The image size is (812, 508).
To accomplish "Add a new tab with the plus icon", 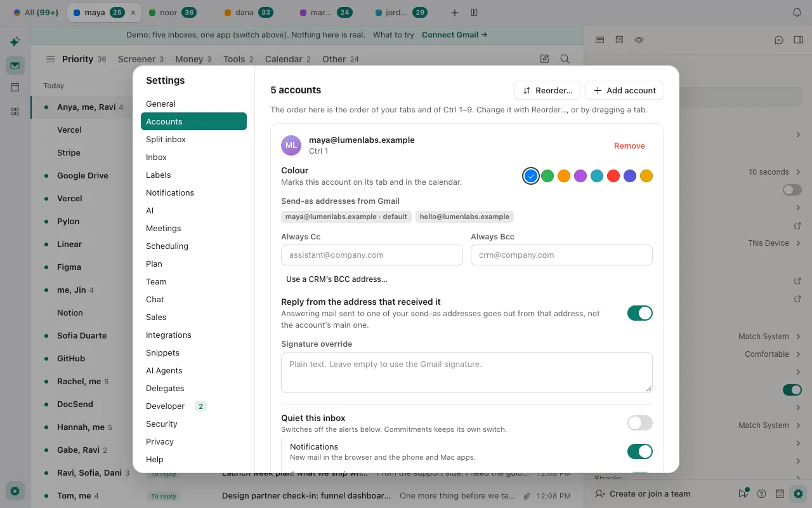I will 455,13.
